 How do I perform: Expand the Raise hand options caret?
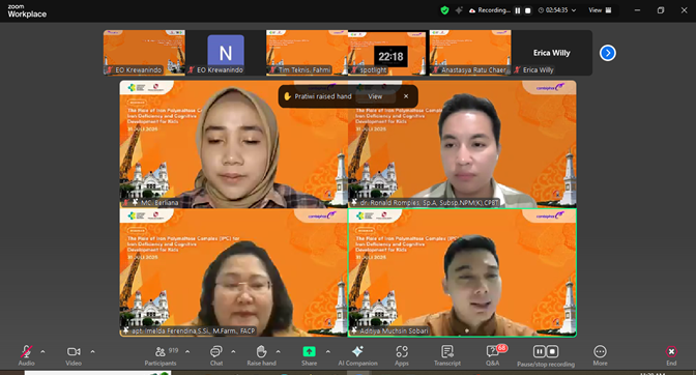[x=278, y=351]
